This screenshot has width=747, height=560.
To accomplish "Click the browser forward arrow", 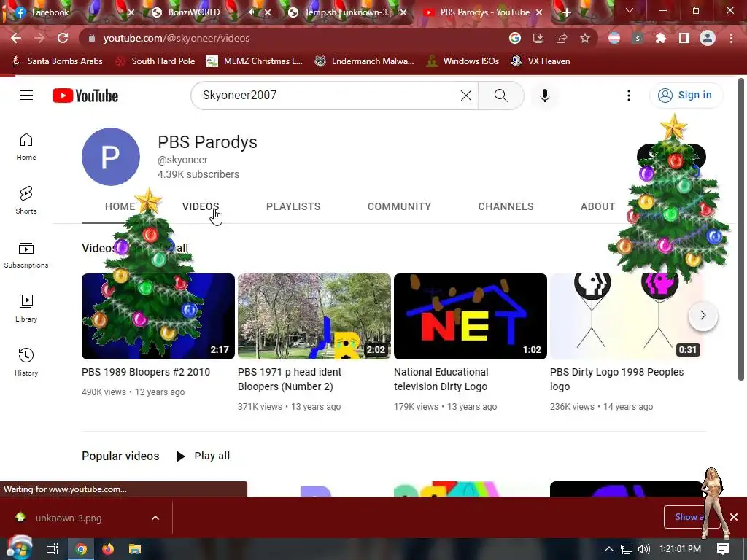I will (39, 38).
